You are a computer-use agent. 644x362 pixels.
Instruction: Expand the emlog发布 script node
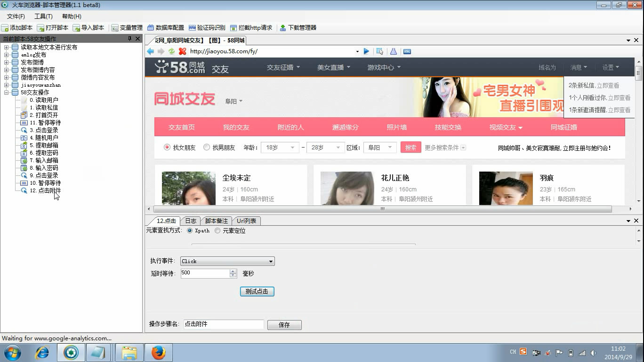point(7,55)
